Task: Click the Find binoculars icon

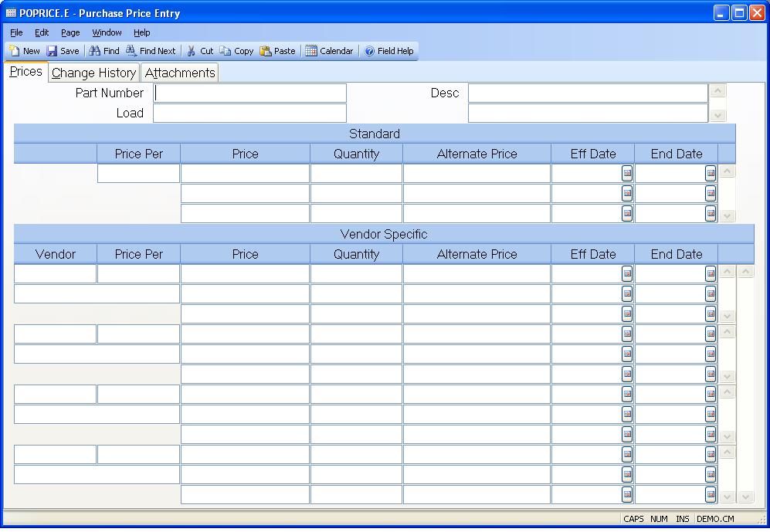Action: (95, 51)
